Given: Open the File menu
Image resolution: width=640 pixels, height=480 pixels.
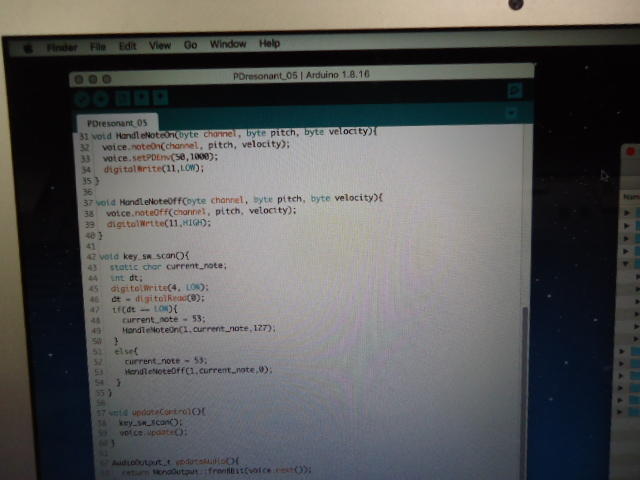Looking at the screenshot, I should click(98, 47).
